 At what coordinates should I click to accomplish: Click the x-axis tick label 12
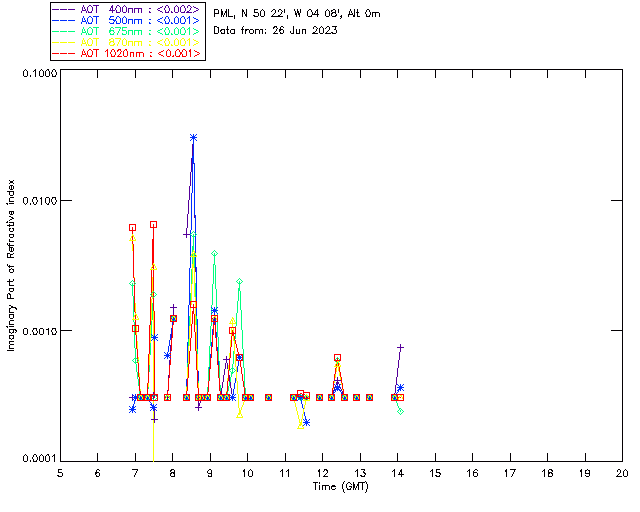point(322,473)
